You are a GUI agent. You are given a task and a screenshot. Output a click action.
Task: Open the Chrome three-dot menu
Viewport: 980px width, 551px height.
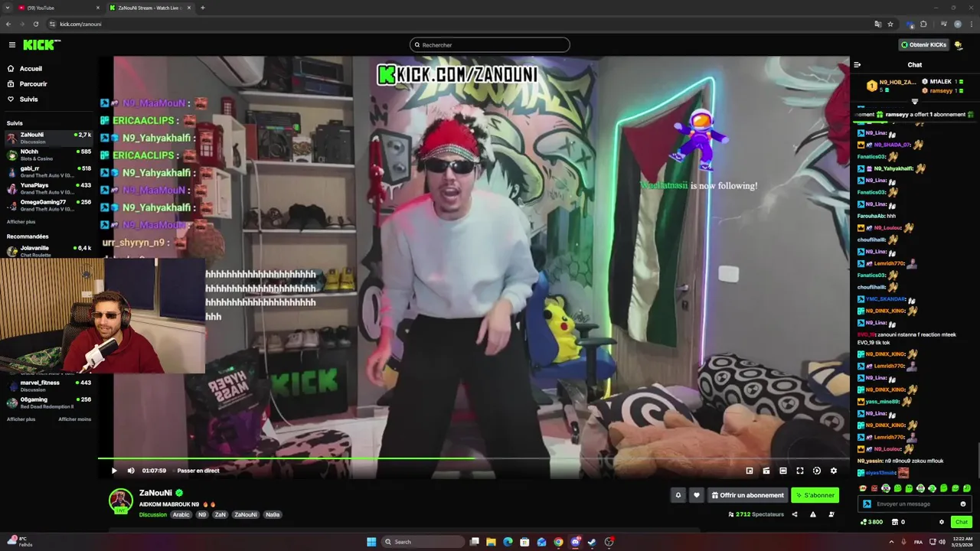[971, 24]
